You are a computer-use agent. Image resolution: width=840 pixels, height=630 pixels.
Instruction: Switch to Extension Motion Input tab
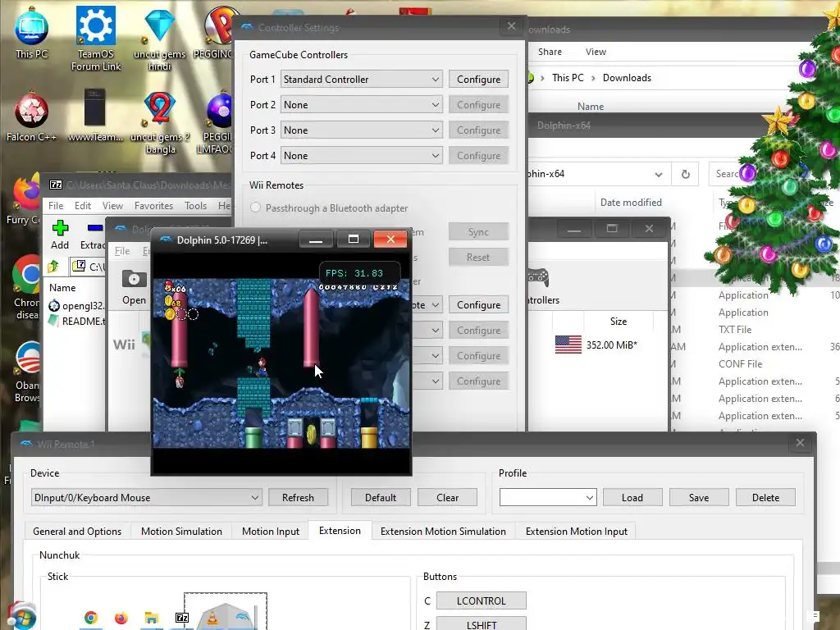[577, 532]
